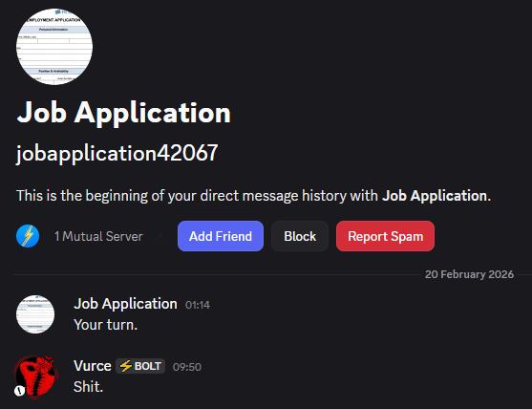Click the large 'Job Application' display name heading
The height and width of the screenshot is (409, 532).
point(124,113)
